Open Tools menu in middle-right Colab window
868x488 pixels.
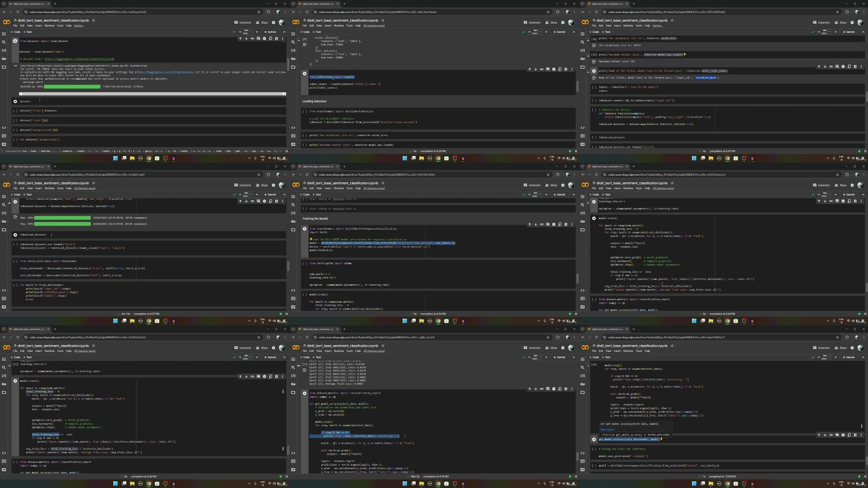(639, 188)
